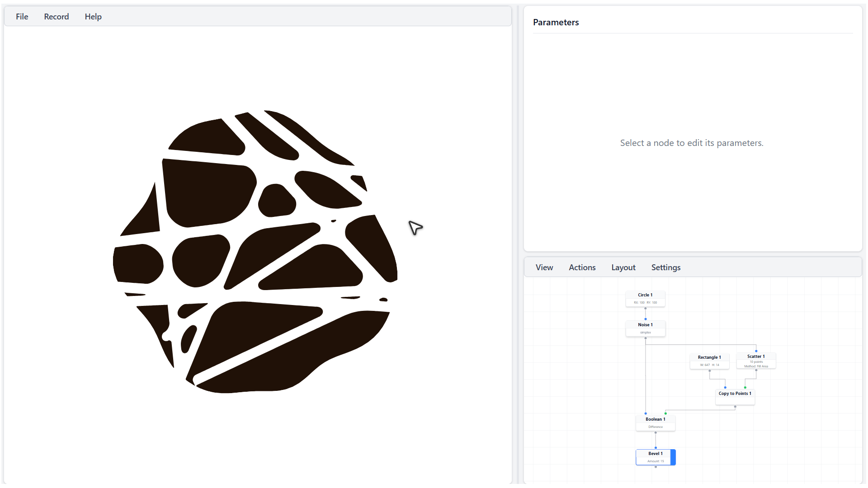This screenshot has width=868, height=488.
Task: Select the Noise 1 node
Action: pyautogui.click(x=645, y=325)
